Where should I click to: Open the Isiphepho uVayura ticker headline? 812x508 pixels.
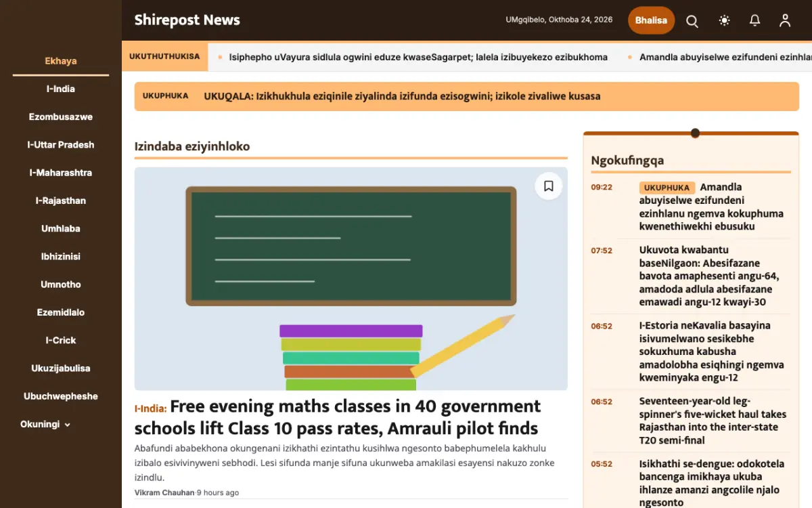(418, 57)
